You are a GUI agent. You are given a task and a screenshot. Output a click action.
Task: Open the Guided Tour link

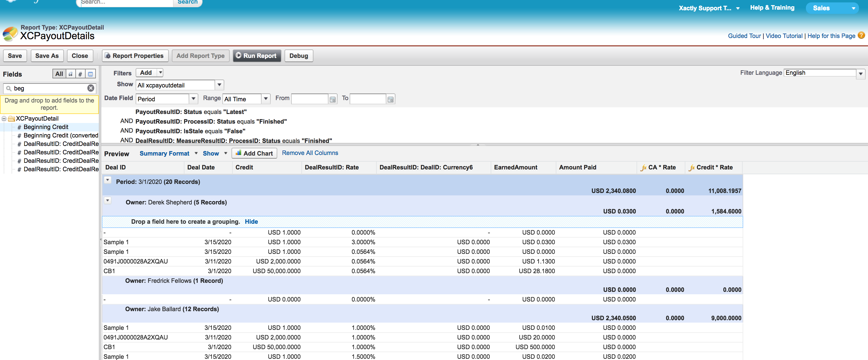coord(744,36)
